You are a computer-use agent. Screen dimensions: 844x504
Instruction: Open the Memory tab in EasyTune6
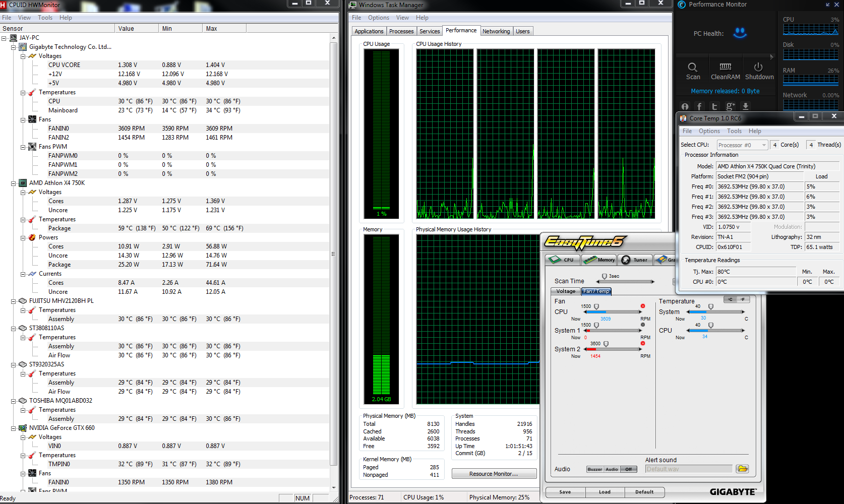click(599, 260)
